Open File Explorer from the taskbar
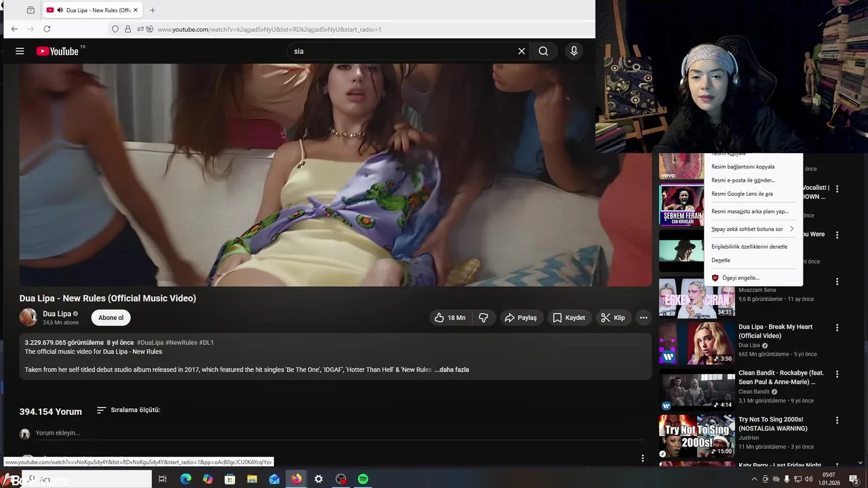Viewport: 868px width, 488px height. tap(252, 479)
